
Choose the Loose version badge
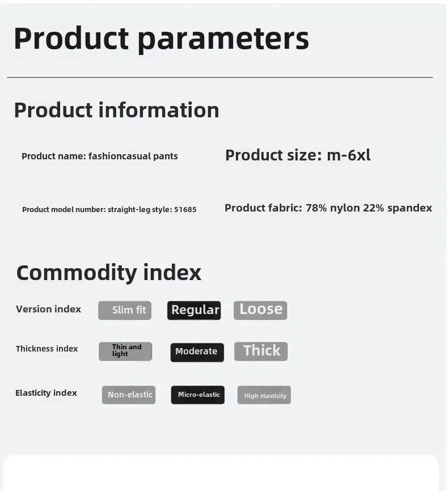click(260, 310)
